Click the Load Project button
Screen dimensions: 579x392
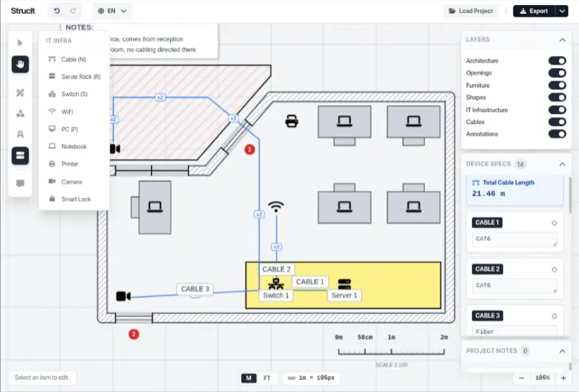tap(470, 11)
